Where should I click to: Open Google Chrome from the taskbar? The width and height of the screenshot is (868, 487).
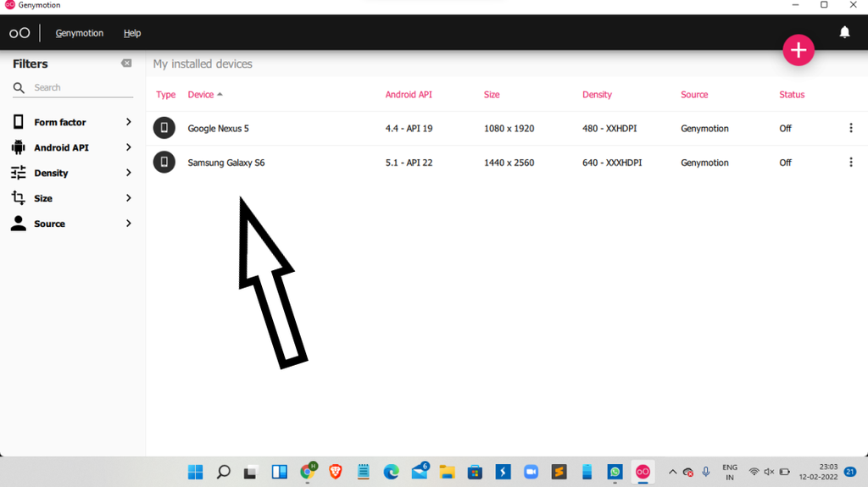pos(308,472)
